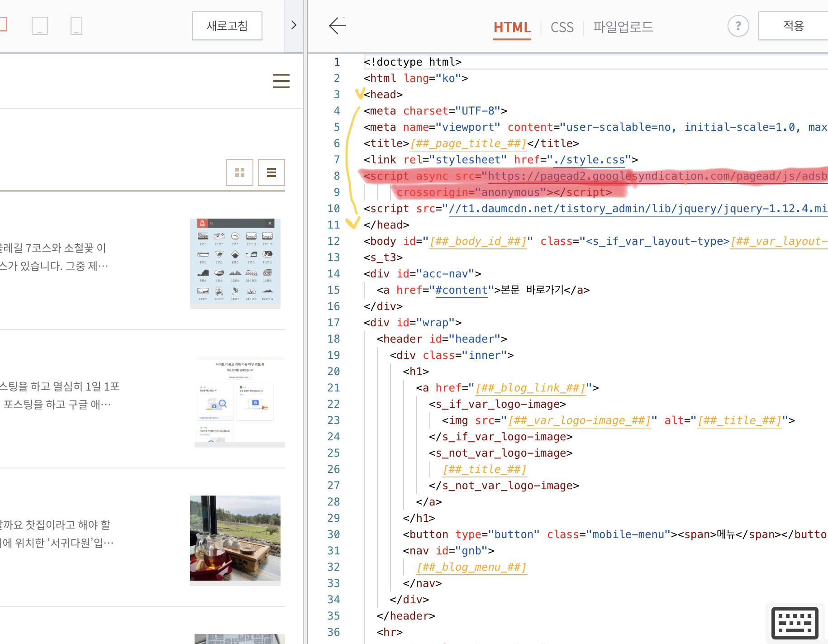This screenshot has height=644, width=828.
Task: Click the </head> closing tag line
Action: 386,225
